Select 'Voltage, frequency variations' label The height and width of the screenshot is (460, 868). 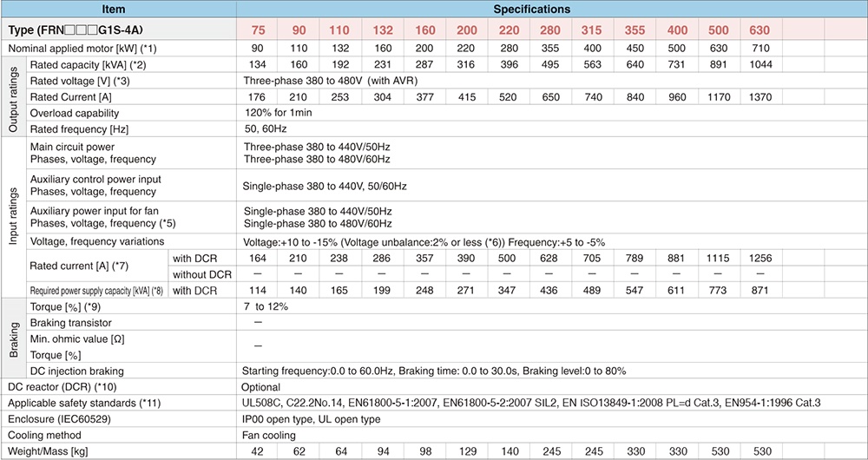(97, 241)
